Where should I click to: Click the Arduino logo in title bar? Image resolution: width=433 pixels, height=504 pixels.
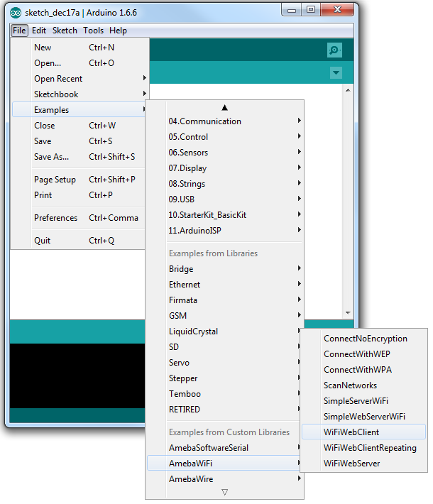(16, 13)
